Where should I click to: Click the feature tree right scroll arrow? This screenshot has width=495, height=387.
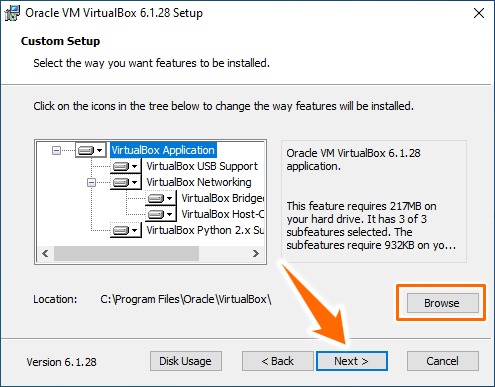click(x=256, y=254)
